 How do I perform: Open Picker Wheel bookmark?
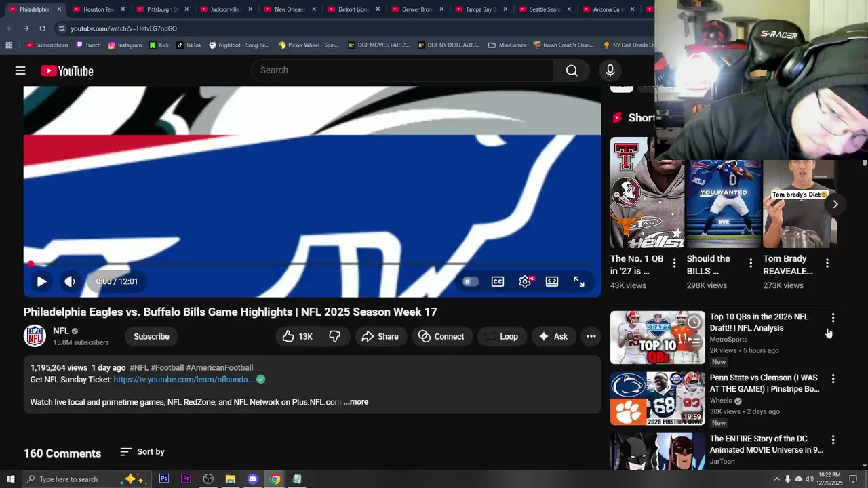[x=309, y=45]
